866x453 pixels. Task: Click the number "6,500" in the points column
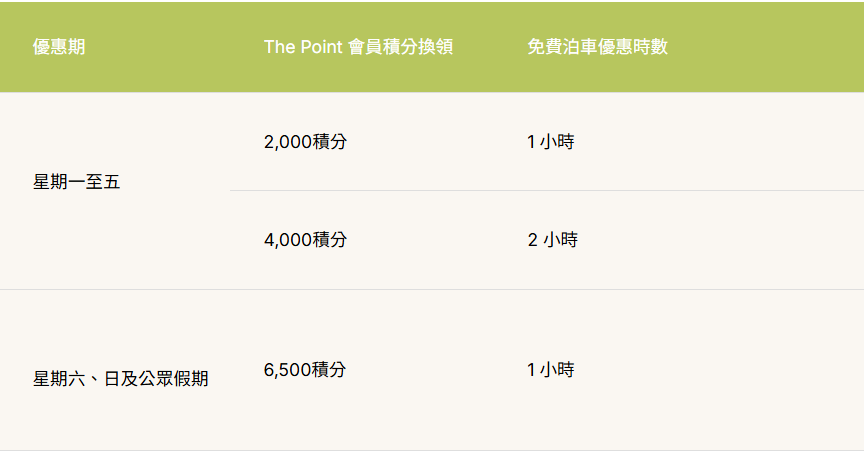point(288,370)
